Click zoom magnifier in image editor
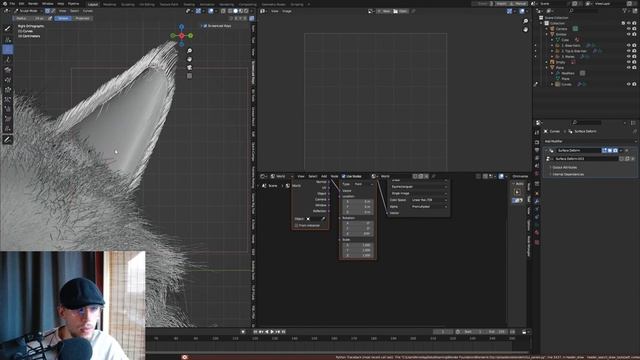Viewport: 640px width, 360px height. pos(526,21)
